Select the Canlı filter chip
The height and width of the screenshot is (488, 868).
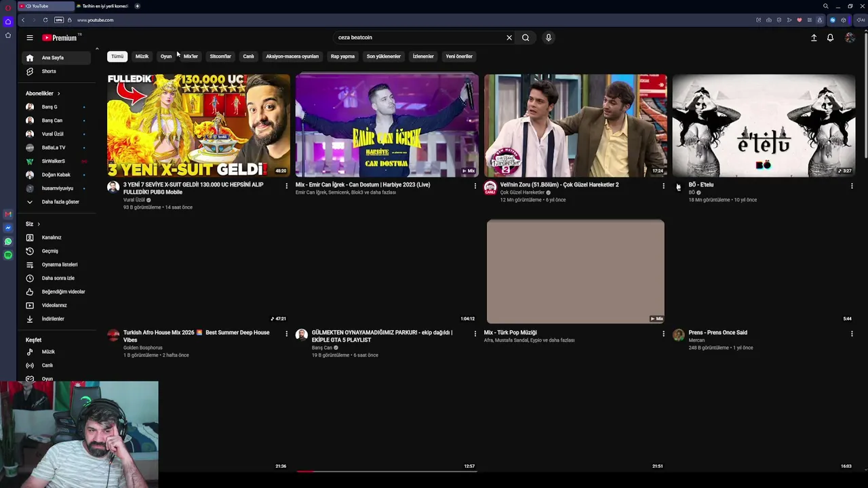pos(249,56)
